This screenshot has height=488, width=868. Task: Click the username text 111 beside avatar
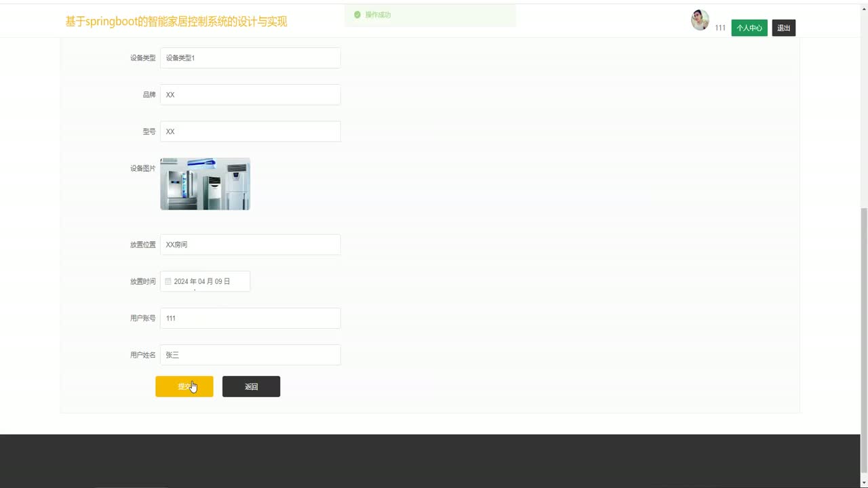pos(720,28)
